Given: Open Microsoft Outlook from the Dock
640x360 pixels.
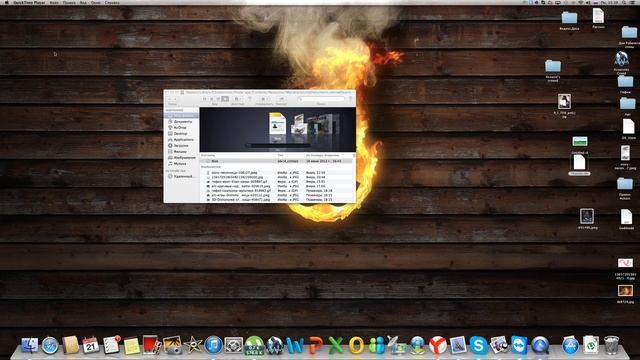Looking at the screenshot, I should [356, 345].
